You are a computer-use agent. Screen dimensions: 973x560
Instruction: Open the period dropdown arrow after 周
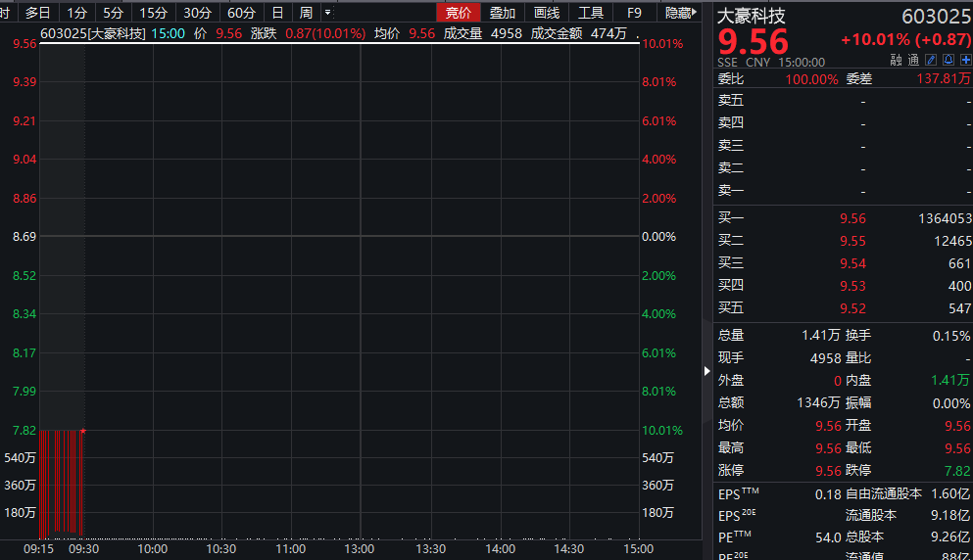pyautogui.click(x=327, y=13)
